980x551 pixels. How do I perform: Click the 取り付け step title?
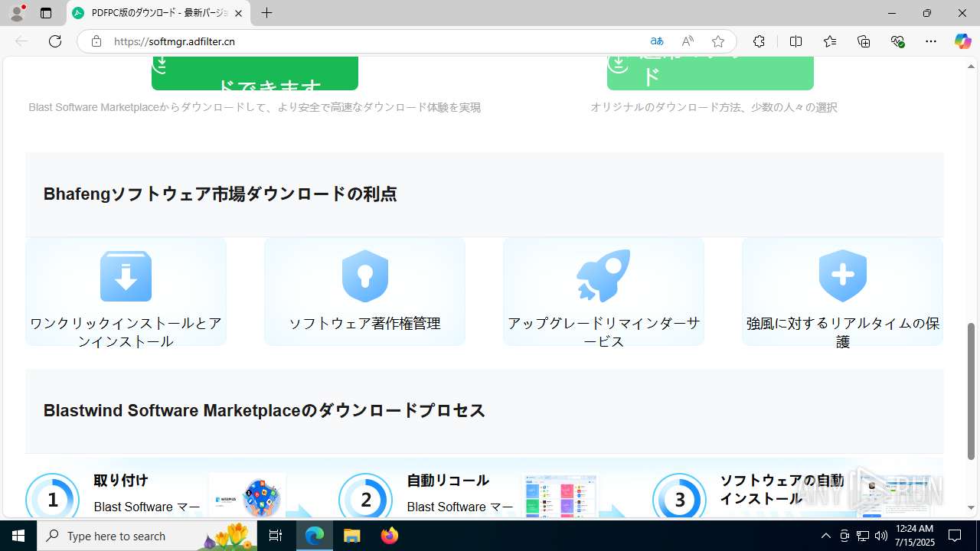point(121,481)
